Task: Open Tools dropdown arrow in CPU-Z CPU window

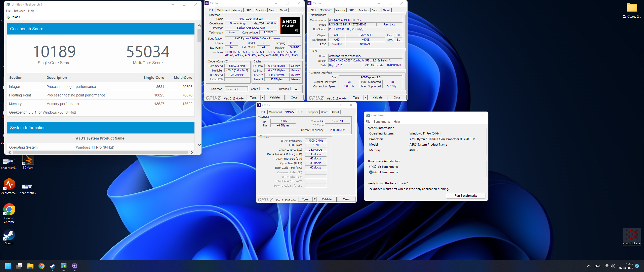Action: coord(262,97)
